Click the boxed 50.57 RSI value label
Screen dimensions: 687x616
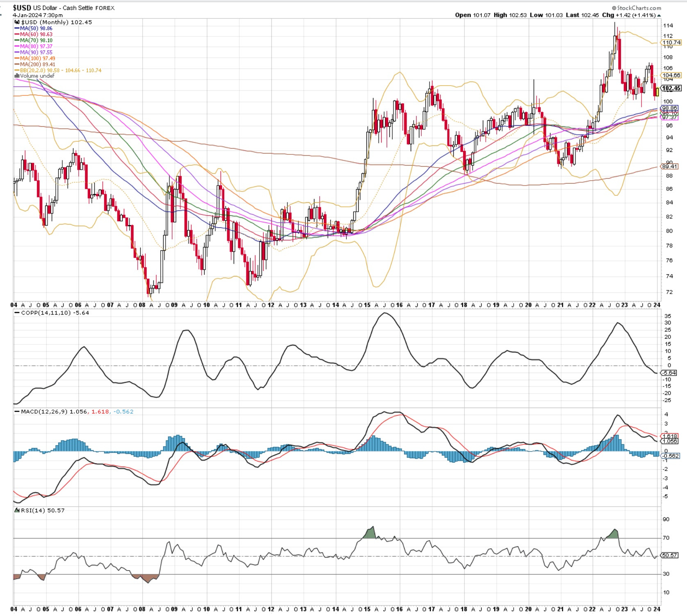[669, 555]
